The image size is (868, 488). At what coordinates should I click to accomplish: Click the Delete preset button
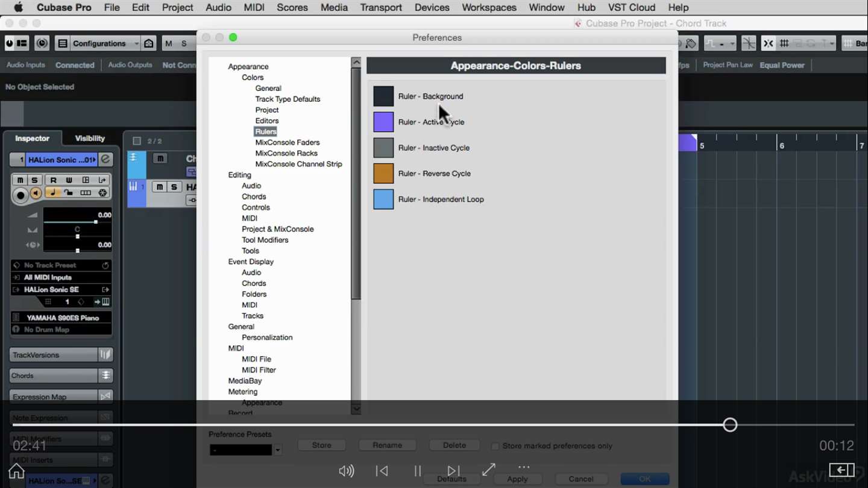(x=454, y=445)
